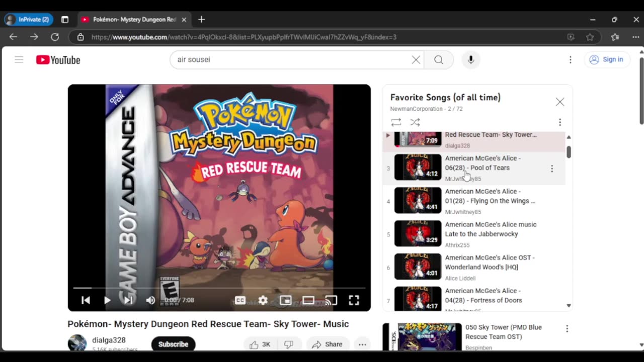
Task: Open dialga328 channel avatar
Action: tap(77, 343)
